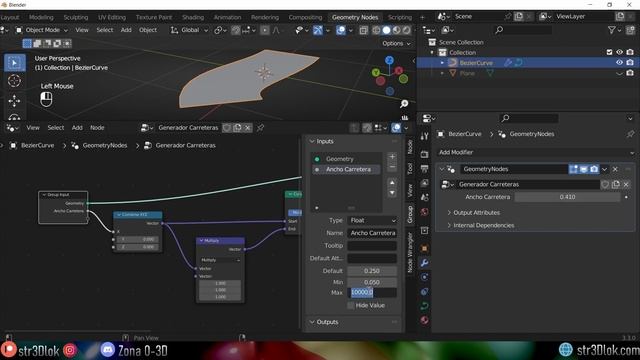640x360 pixels.
Task: Toggle Collection render camera icon in outliner
Action: click(630, 52)
